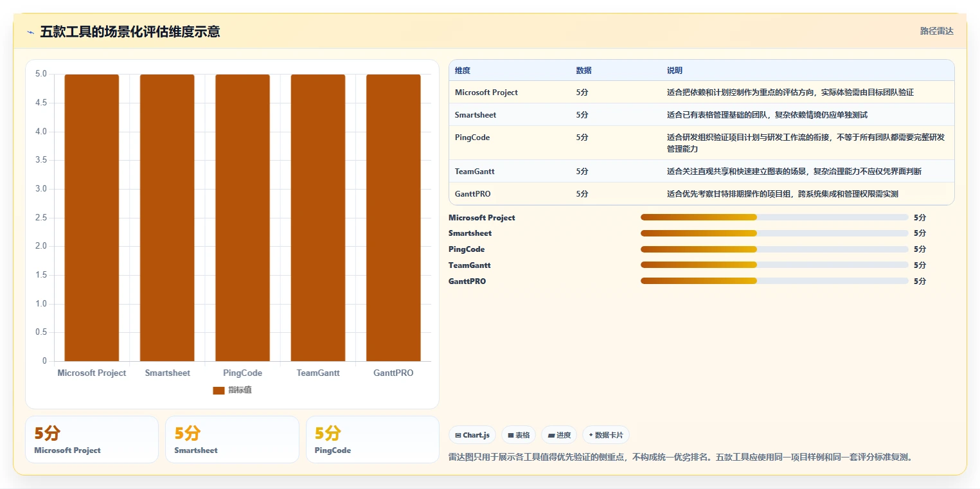Click the PingCode progress bar

click(774, 249)
